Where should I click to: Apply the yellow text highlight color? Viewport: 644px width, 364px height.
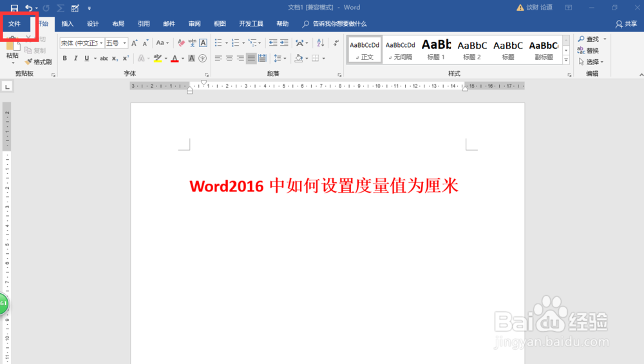(157, 59)
